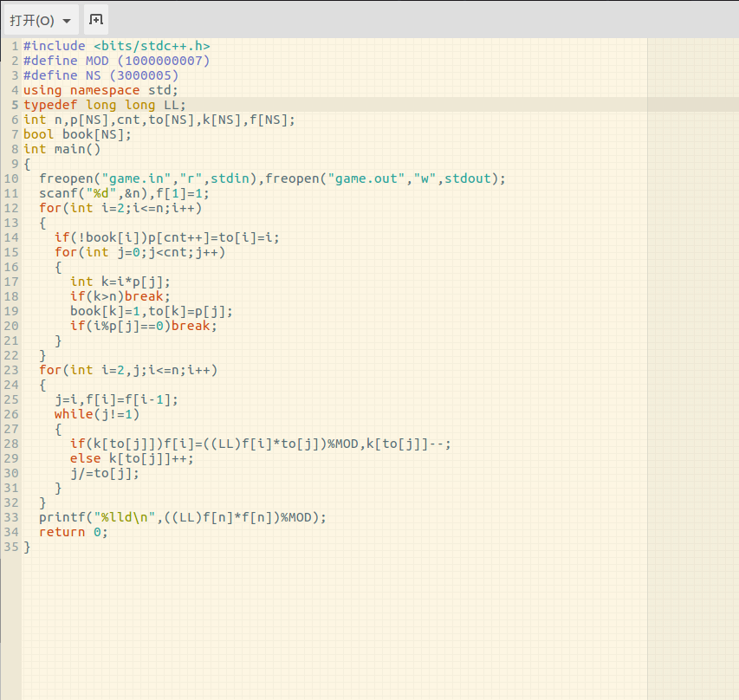The width and height of the screenshot is (739, 700).
Task: Click 'bool book[NS];' on line 7
Action: click(77, 134)
